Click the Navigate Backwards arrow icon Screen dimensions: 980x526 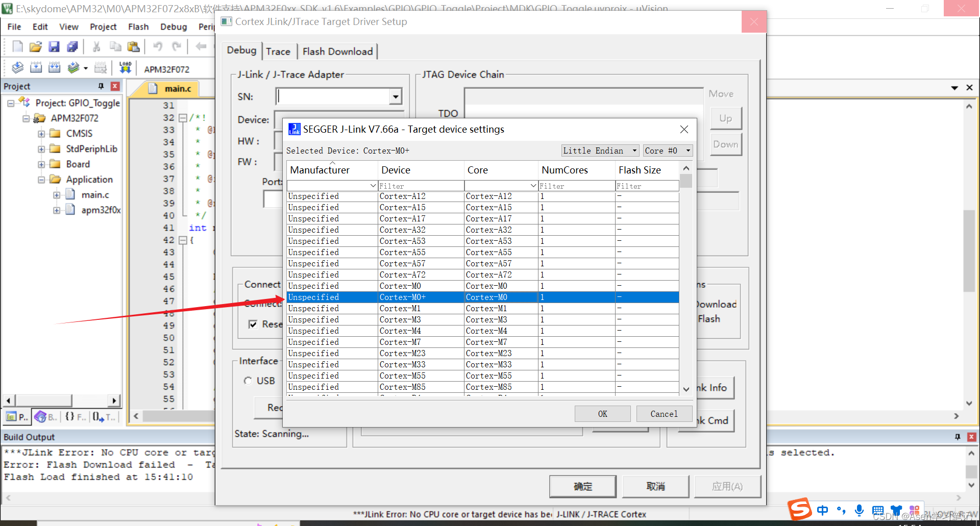coord(201,47)
